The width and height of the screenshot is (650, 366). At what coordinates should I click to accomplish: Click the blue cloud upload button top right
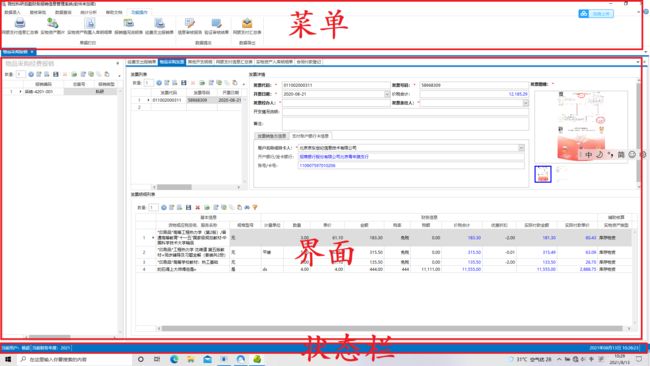pos(596,14)
